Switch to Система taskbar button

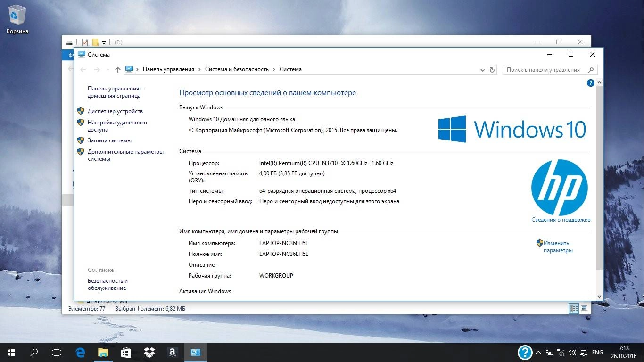coord(195,352)
